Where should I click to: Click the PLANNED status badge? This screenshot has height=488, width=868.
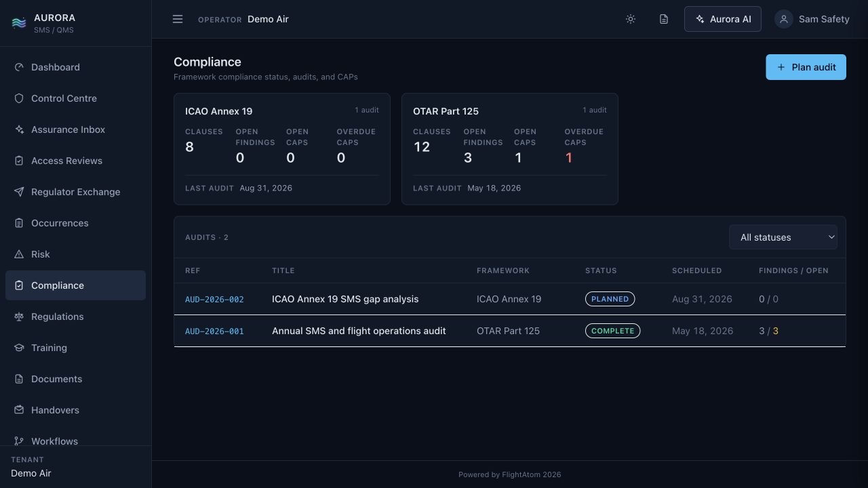coord(610,299)
